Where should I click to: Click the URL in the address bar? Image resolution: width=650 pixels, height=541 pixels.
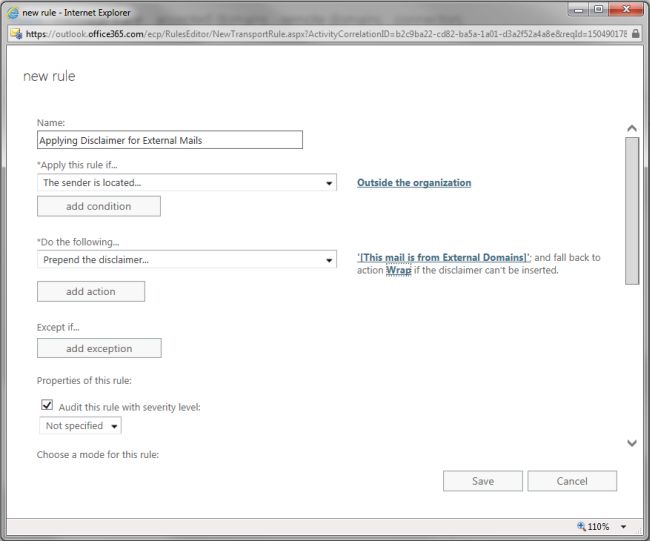[x=326, y=34]
